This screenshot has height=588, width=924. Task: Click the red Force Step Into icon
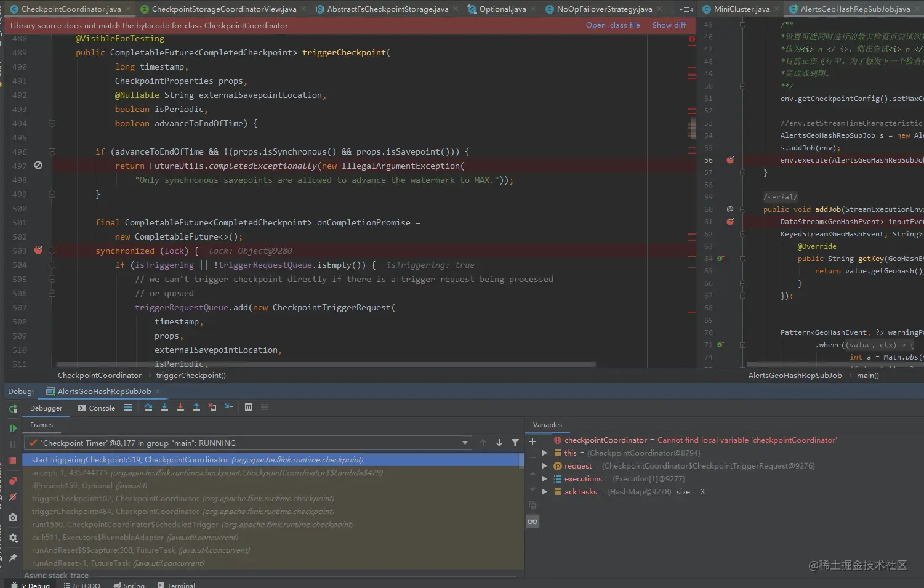tap(180, 407)
